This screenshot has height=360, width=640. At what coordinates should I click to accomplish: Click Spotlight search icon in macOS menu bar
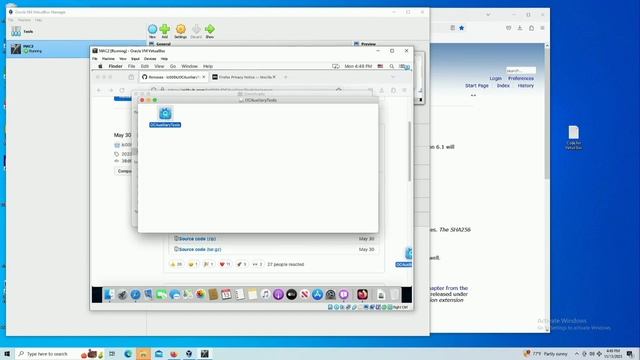pyautogui.click(x=391, y=66)
